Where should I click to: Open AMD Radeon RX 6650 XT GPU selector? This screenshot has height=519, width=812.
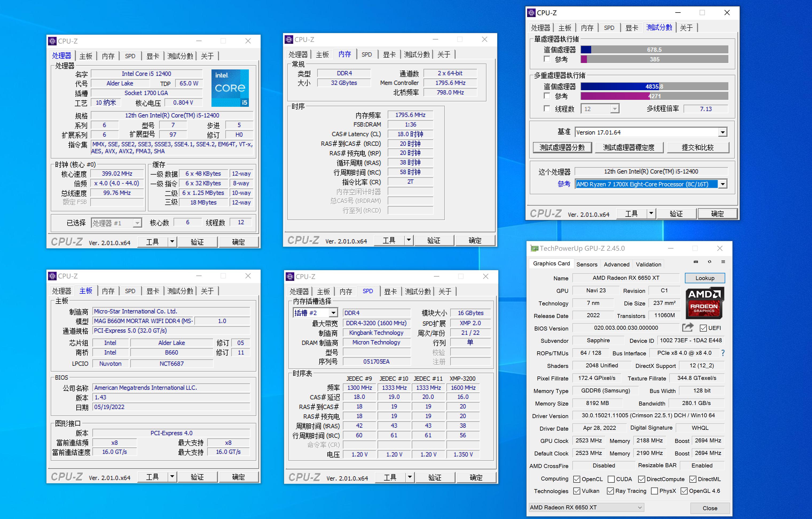586,507
